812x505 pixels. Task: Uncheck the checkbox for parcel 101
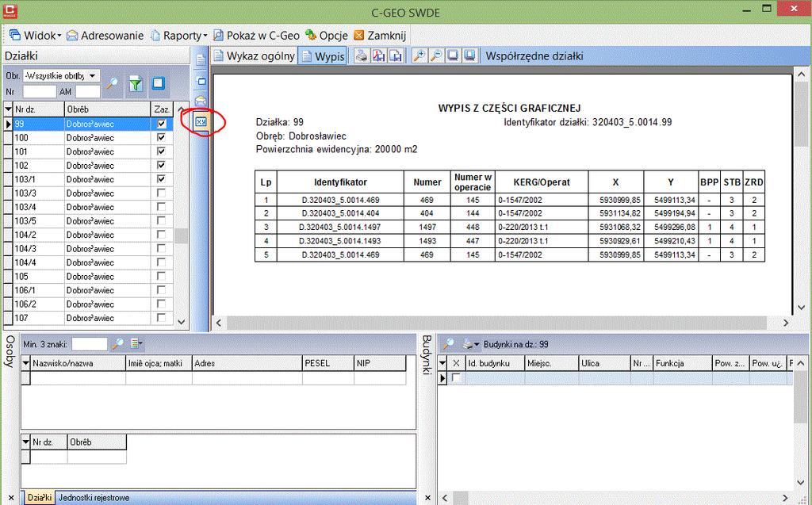162,151
